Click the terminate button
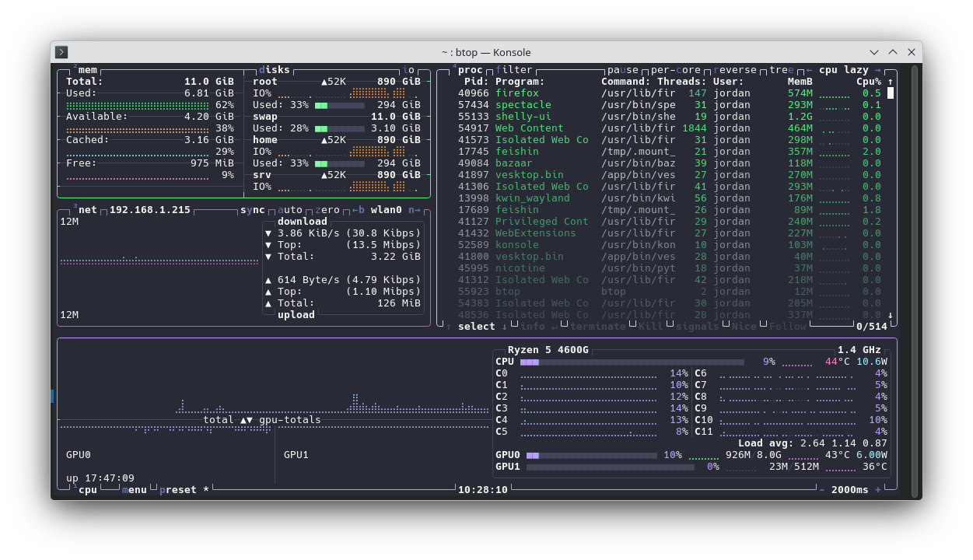The image size is (973, 560). coord(598,327)
